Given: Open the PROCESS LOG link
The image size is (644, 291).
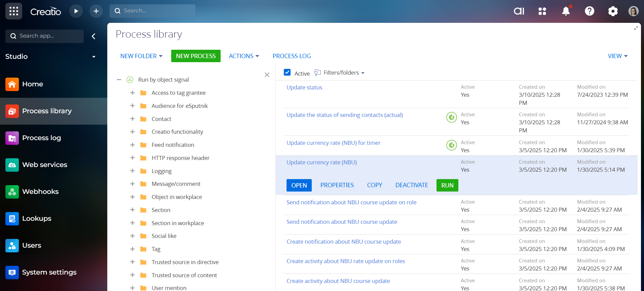Looking at the screenshot, I should click(x=292, y=56).
